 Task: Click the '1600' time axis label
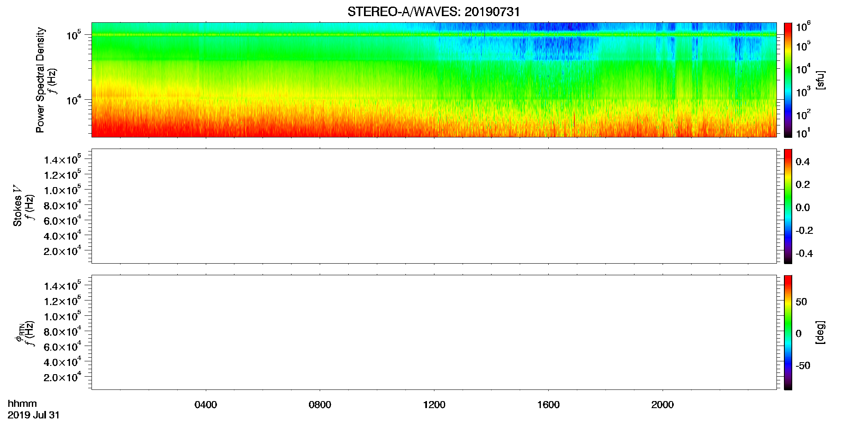pyautogui.click(x=548, y=405)
